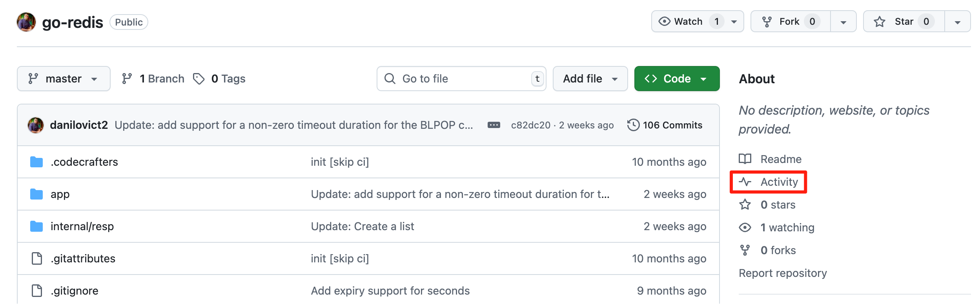Viewport: 980px width, 304px height.
Task: Open the master branch selector dropdown
Action: click(64, 79)
